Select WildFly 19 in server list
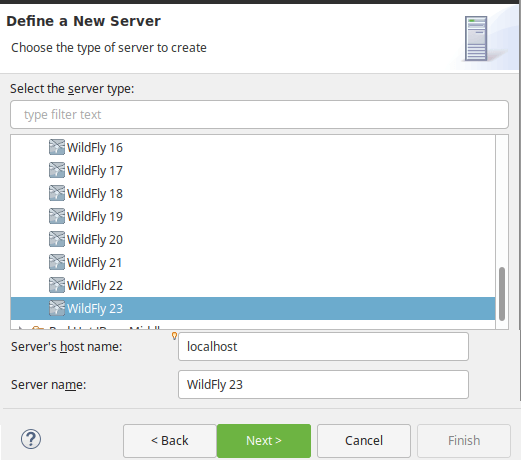Image resolution: width=521 pixels, height=460 pixels. (x=253, y=216)
